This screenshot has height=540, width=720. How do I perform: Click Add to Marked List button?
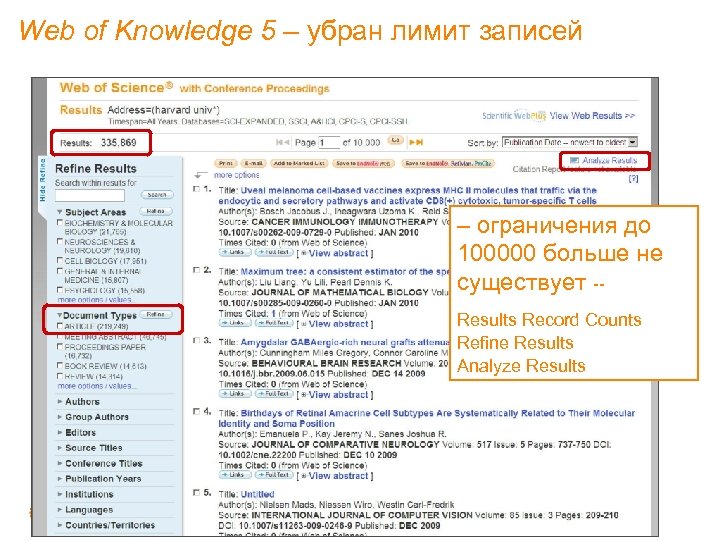(x=299, y=163)
